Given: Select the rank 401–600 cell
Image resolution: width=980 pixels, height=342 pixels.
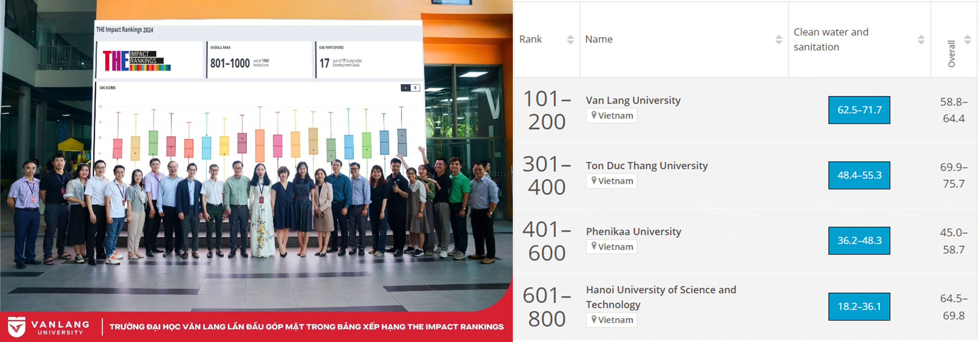Looking at the screenshot, I should 547,241.
